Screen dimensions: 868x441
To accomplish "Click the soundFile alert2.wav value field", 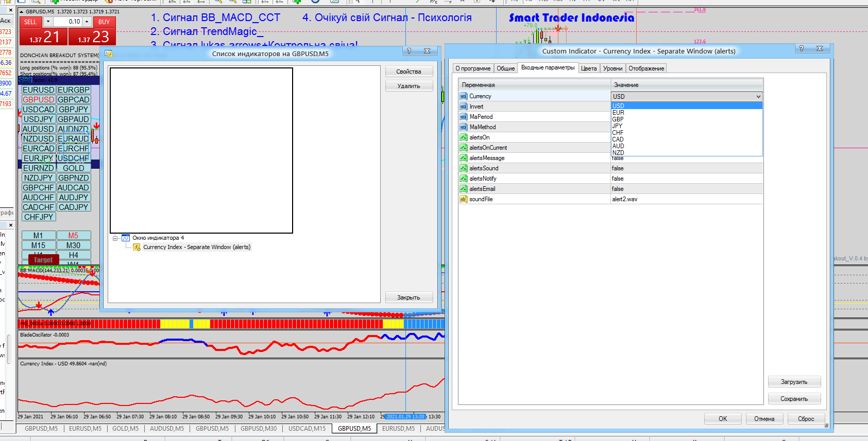I will [686, 199].
